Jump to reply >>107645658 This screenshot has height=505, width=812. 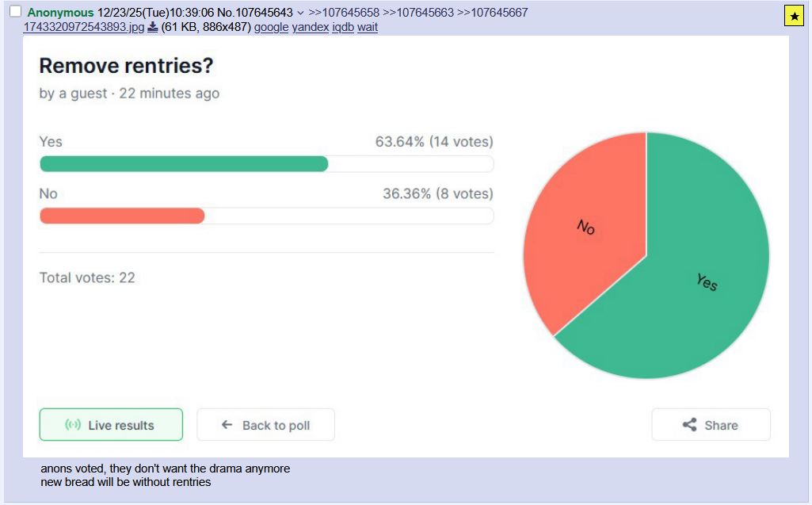pyautogui.click(x=343, y=13)
